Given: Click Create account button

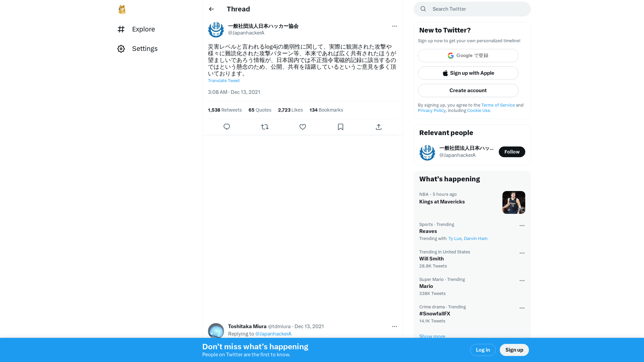Looking at the screenshot, I should 468,90.
